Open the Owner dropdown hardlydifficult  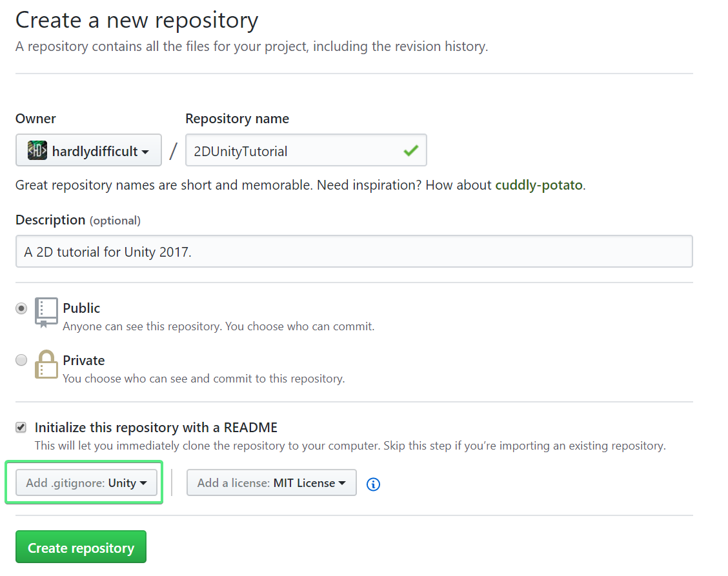coord(88,150)
